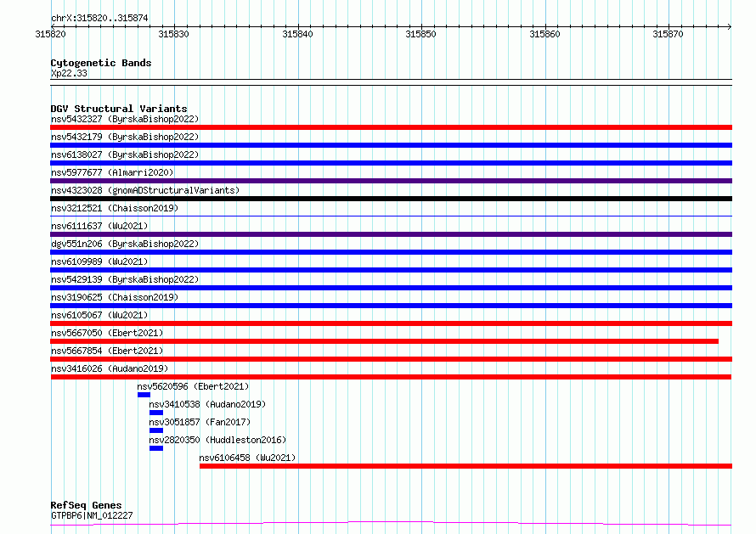
Task: Click the black bar of nsv4323028
Action: pos(391,199)
